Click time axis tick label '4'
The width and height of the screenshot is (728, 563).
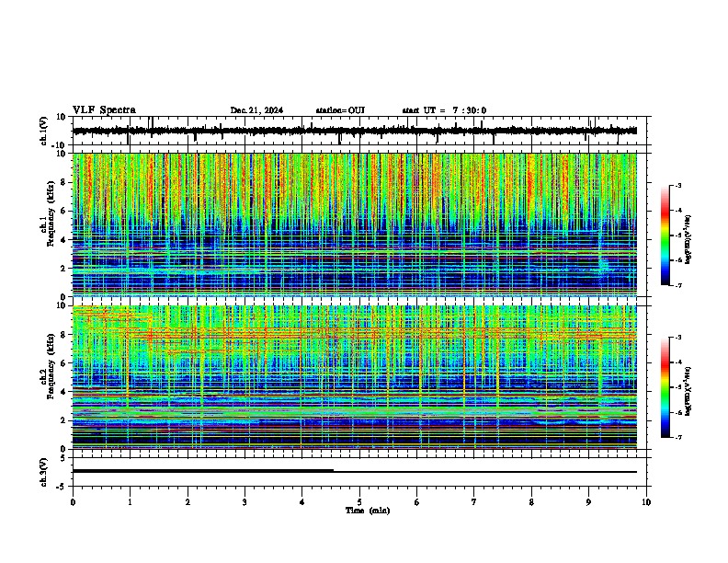click(301, 502)
